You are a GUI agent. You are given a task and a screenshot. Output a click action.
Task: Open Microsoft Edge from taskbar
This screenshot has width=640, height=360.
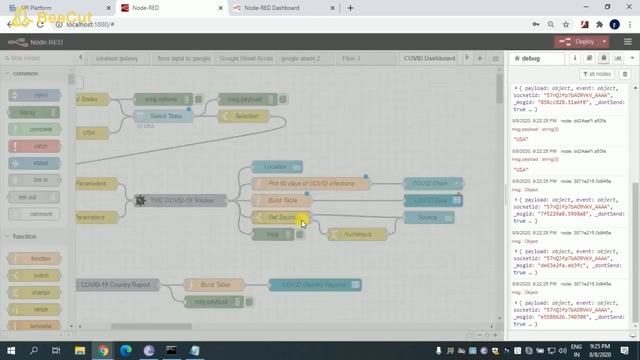click(x=126, y=350)
